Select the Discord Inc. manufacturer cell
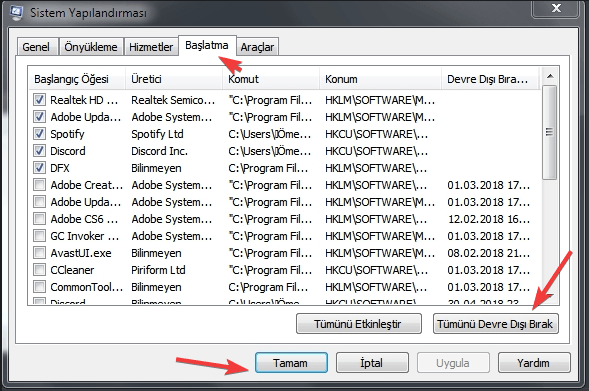Viewport: 589px width, 391px height. click(x=159, y=151)
